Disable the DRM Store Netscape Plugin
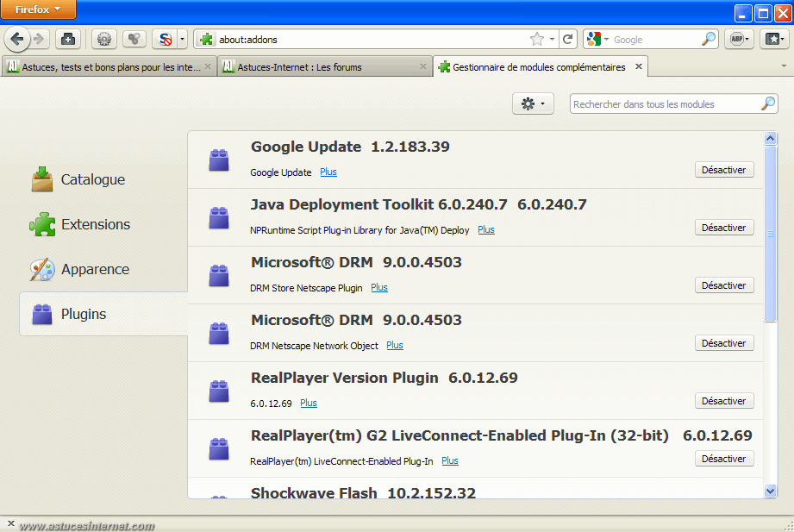794x532 pixels. (724, 285)
